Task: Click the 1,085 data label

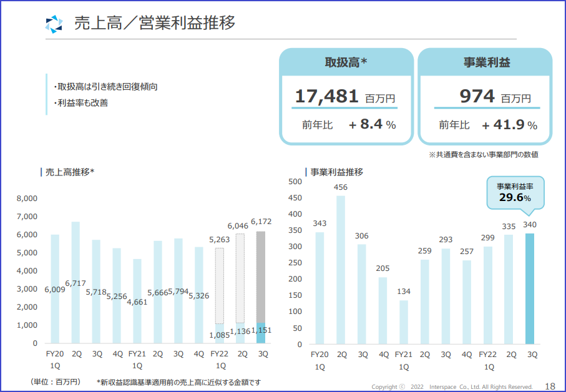Action: coord(220,335)
